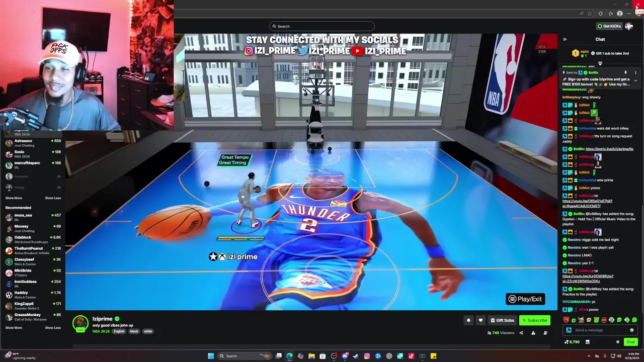Open Task View on the taskbar
This screenshot has height=362, width=644.
click(278, 356)
